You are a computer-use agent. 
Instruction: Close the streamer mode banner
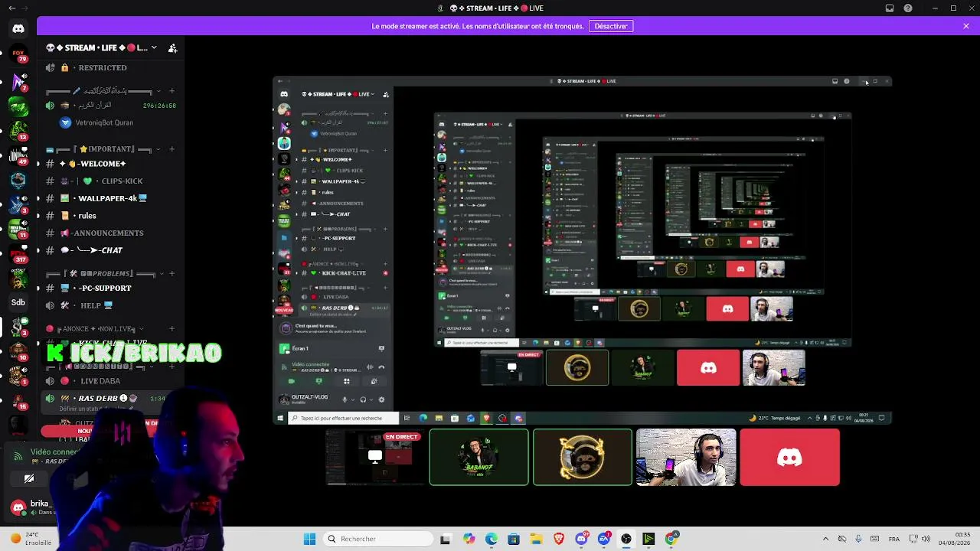(966, 26)
